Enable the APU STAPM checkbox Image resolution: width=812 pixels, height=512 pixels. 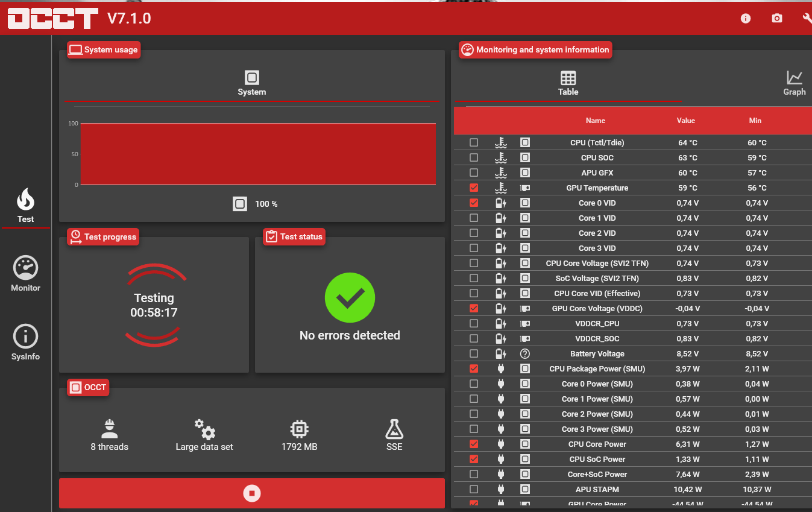pos(474,489)
